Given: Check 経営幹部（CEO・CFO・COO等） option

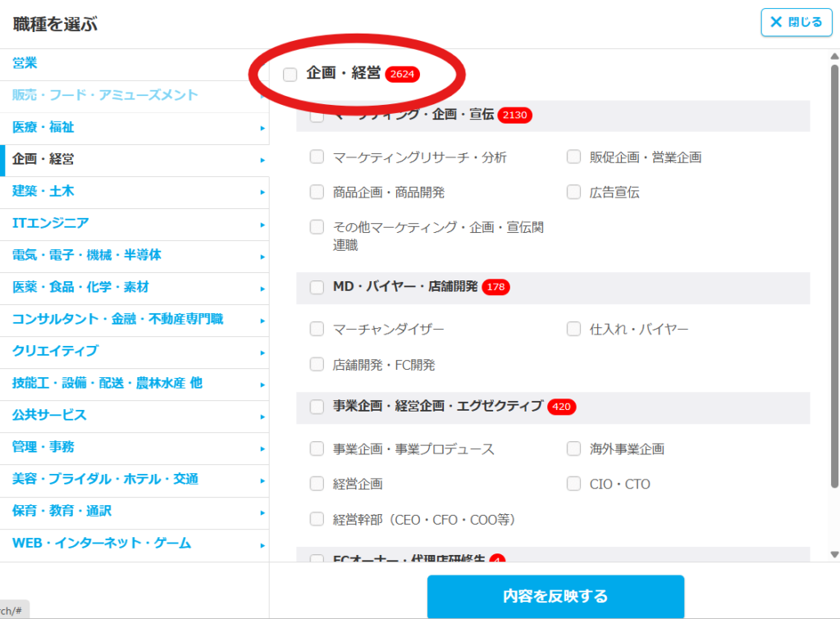Looking at the screenshot, I should click(x=317, y=519).
